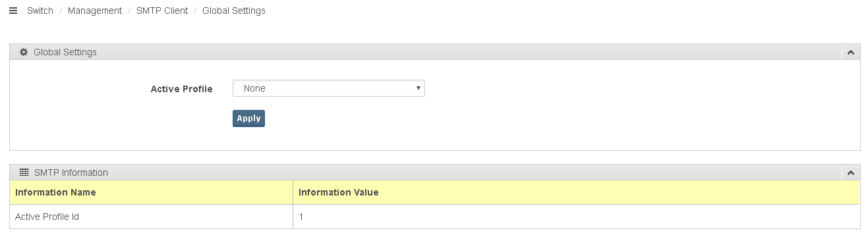The width and height of the screenshot is (868, 237).
Task: Click the Apply button
Action: pos(248,118)
